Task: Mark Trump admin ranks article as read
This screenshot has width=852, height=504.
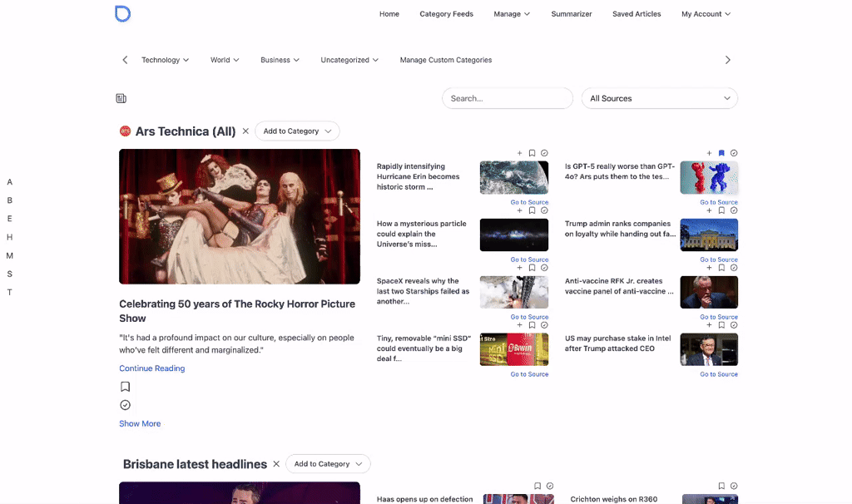Action: [x=734, y=210]
